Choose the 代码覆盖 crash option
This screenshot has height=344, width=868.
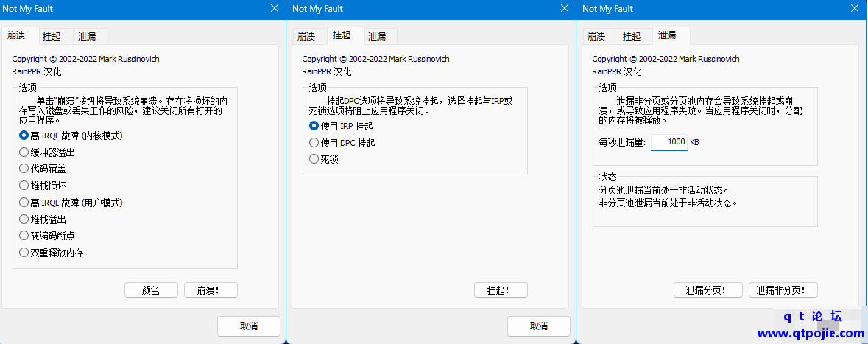[x=43, y=169]
